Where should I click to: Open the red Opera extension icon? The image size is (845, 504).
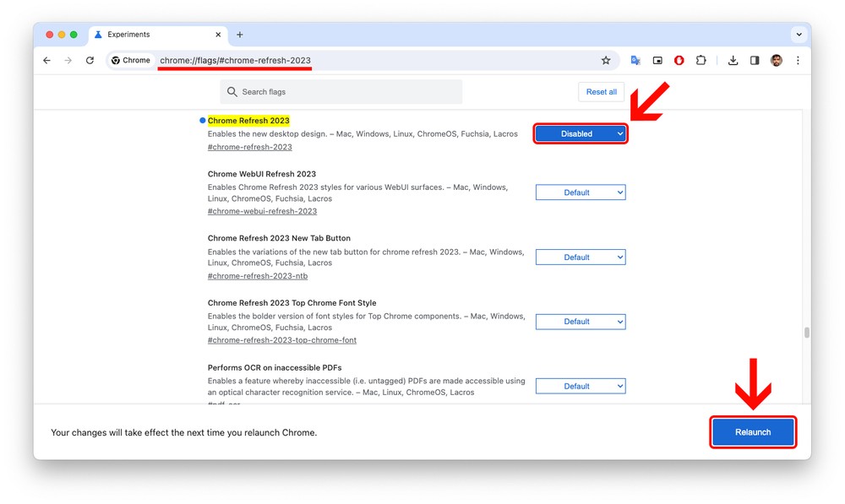(x=679, y=60)
